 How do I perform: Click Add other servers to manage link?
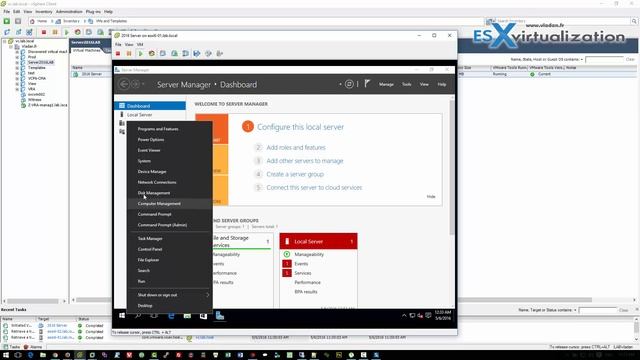[305, 161]
